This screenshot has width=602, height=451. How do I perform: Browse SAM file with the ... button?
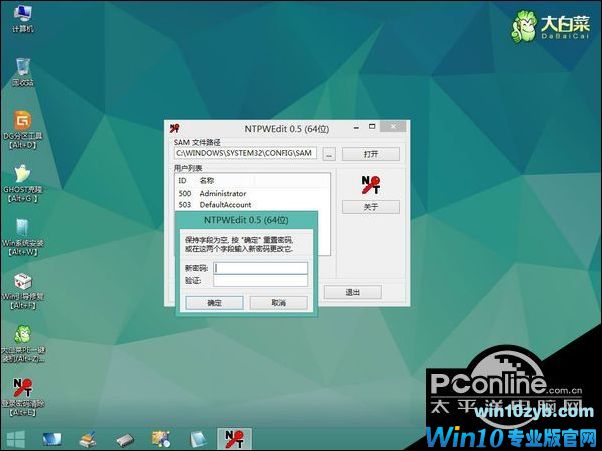click(x=329, y=154)
